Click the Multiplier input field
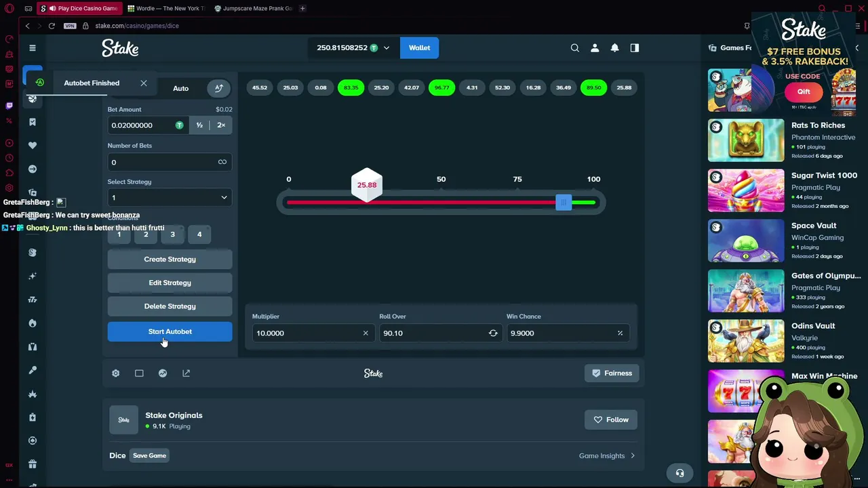Screen dimensions: 868x488 click(312, 333)
